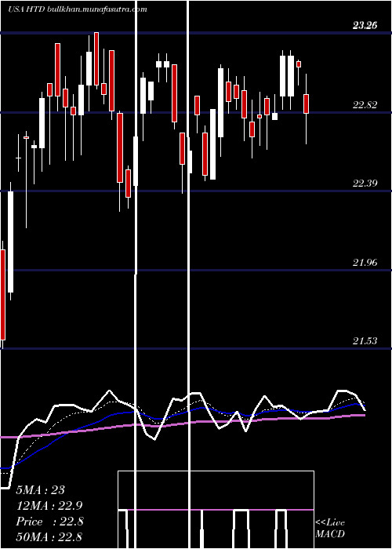The height and width of the screenshot is (549, 392).
Task: Select the 12MA : 22.9 legend entry
Action: 49,506
